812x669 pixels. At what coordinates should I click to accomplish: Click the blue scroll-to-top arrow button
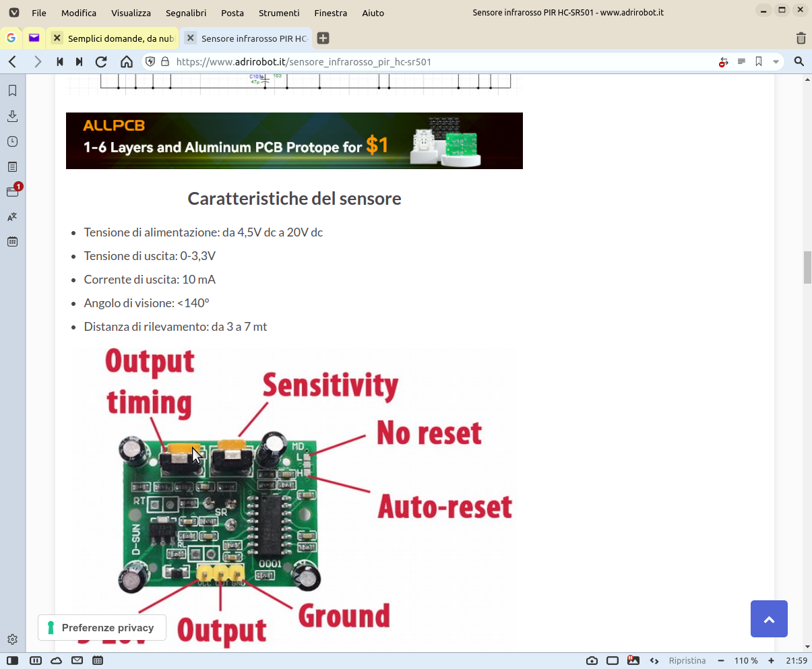tap(769, 618)
